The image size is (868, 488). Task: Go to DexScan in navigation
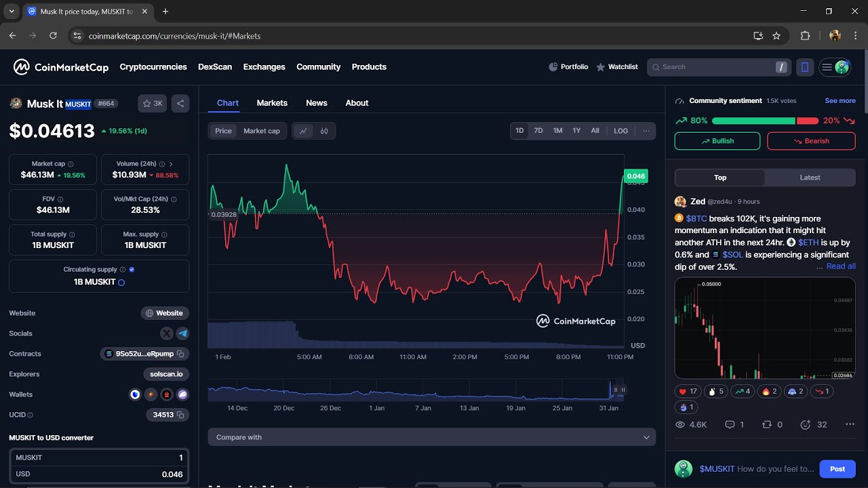[215, 67]
